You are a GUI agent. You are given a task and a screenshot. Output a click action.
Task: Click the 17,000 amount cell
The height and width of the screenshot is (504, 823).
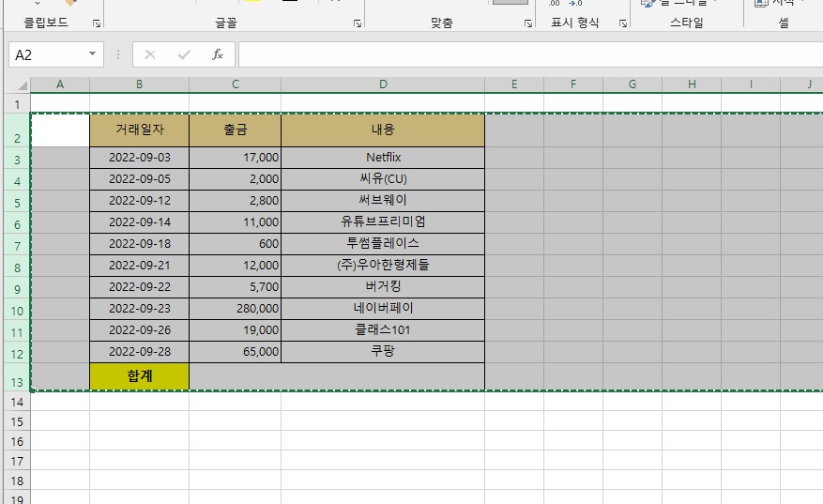[236, 158]
